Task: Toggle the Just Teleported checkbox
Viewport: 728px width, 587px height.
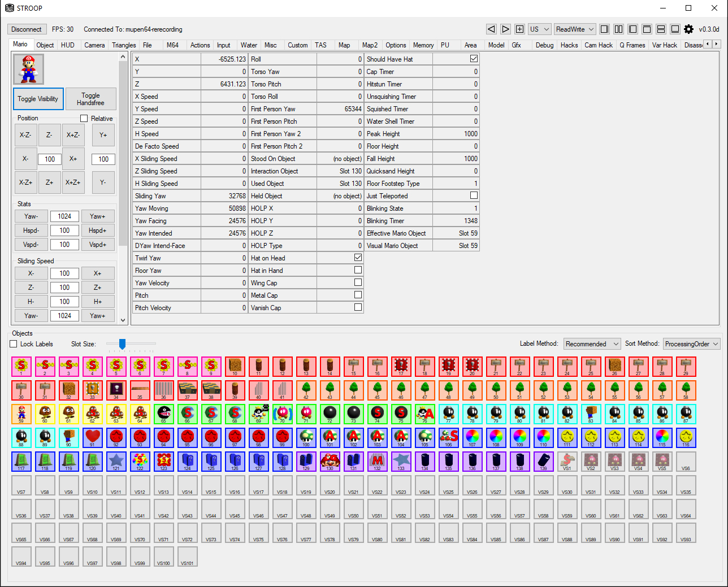Action: (x=474, y=195)
